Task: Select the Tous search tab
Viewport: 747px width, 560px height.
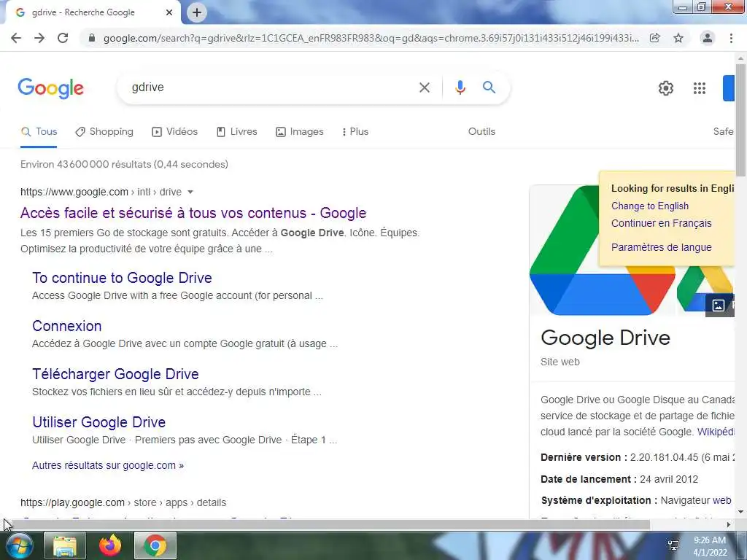Action: [x=39, y=132]
